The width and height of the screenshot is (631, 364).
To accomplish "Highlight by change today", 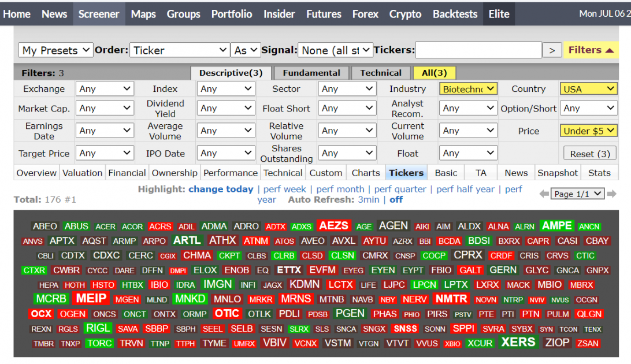I will (221, 189).
